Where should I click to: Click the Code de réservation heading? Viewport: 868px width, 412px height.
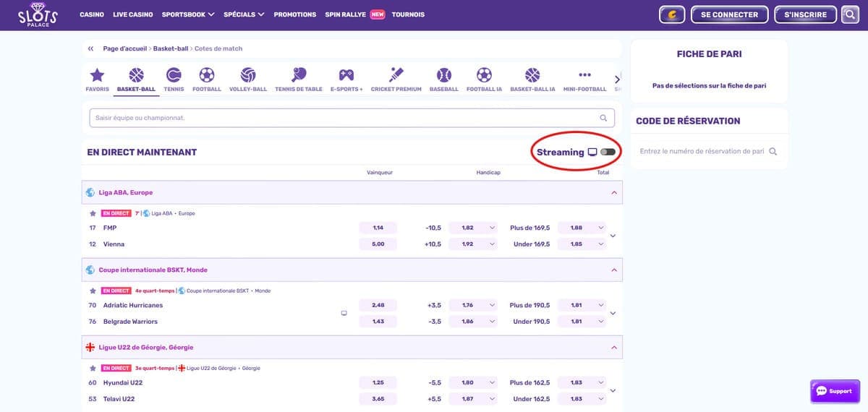point(688,121)
